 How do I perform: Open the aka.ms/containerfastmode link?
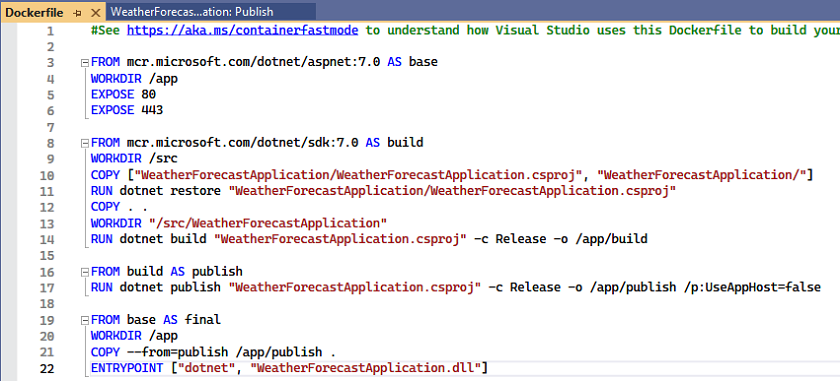point(242,30)
